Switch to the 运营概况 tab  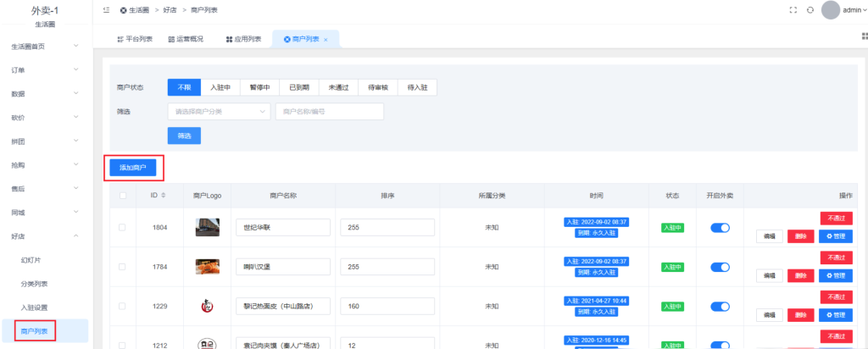(188, 40)
